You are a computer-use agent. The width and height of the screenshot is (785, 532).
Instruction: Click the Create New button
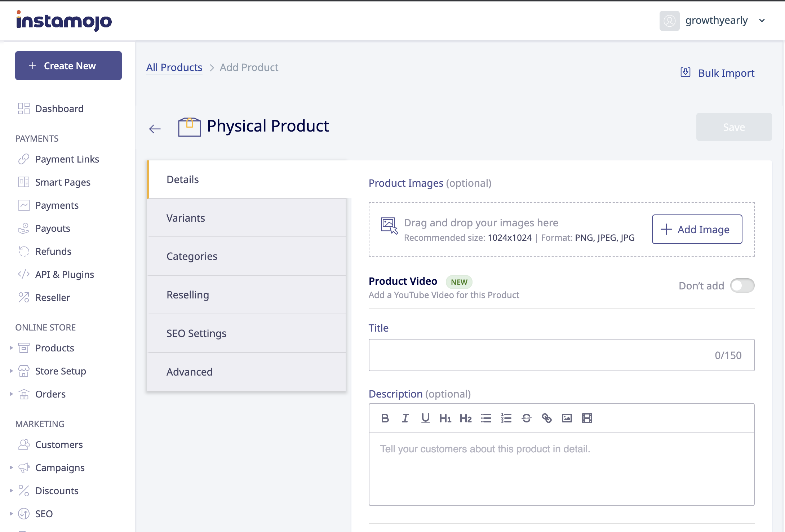click(68, 66)
